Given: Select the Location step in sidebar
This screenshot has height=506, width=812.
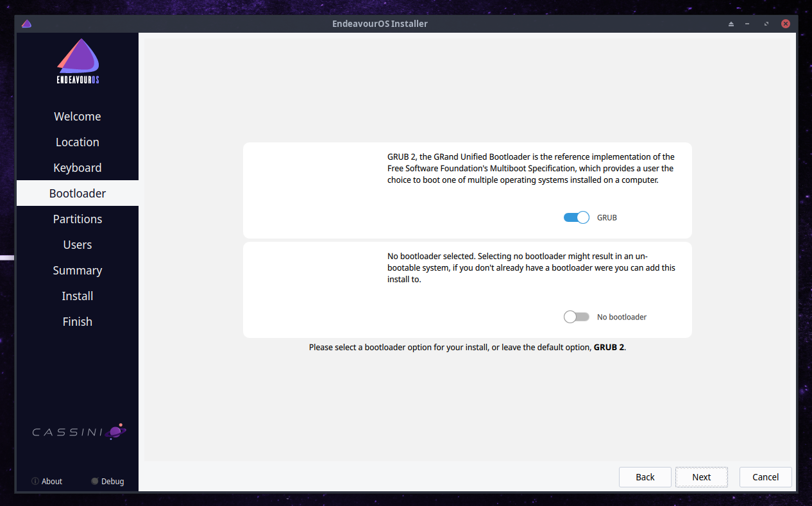Looking at the screenshot, I should [x=78, y=142].
